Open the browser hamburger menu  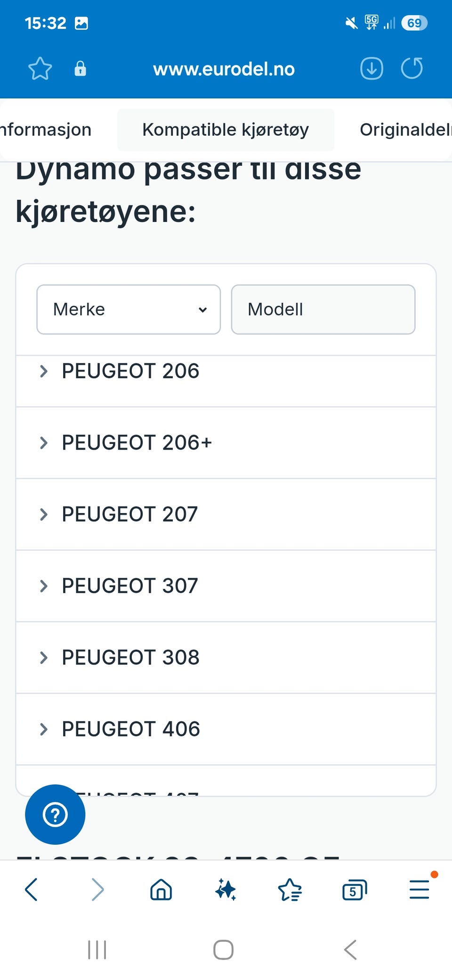[419, 890]
